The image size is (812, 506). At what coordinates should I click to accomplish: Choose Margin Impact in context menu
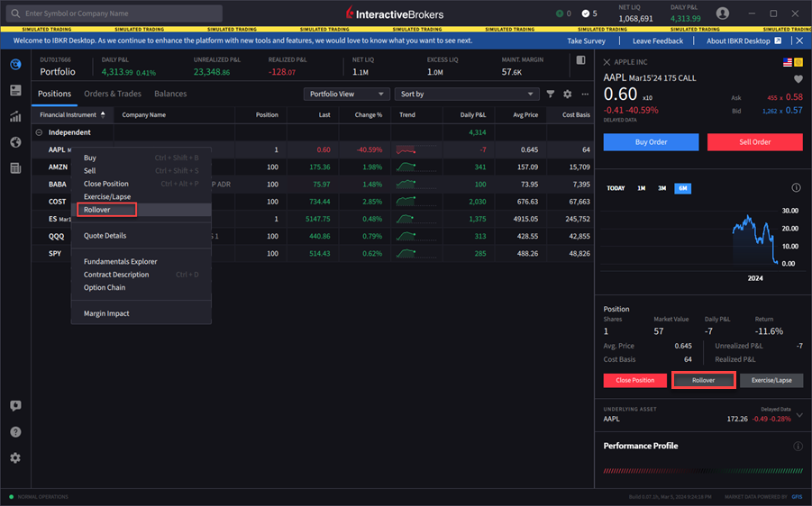(141, 313)
